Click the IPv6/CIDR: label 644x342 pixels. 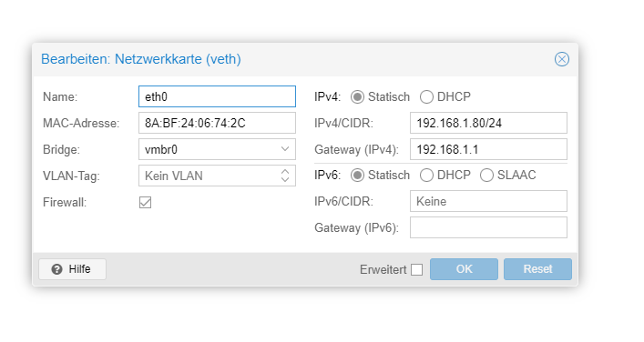point(343,201)
